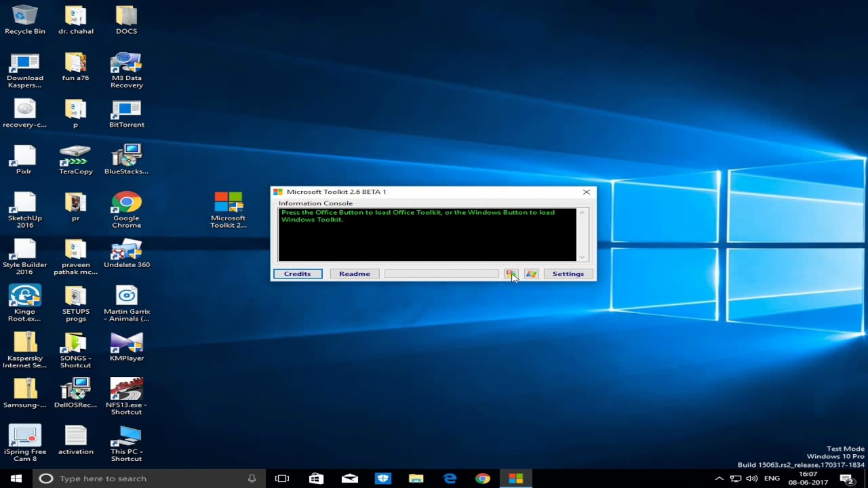Select DellOSRec... desktop icon
This screenshot has width=868, height=488.
[76, 394]
